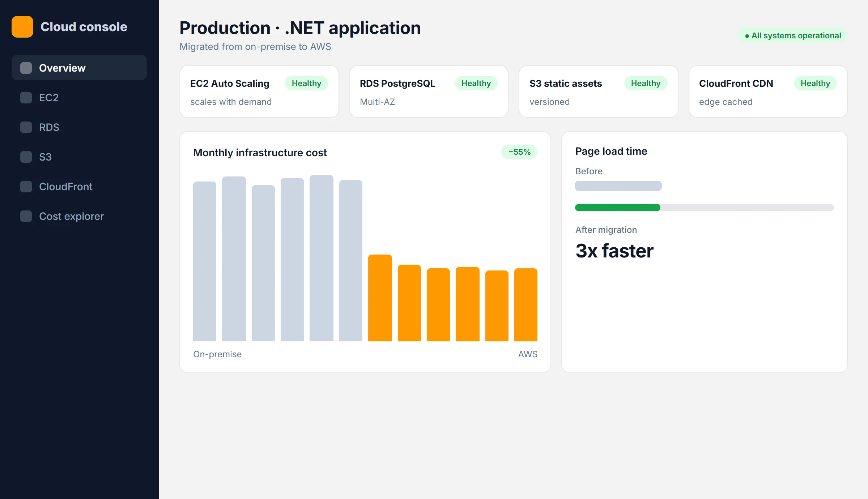Click Healthy badge on S3 static assets
Screen dimensions: 868x499
646,83
